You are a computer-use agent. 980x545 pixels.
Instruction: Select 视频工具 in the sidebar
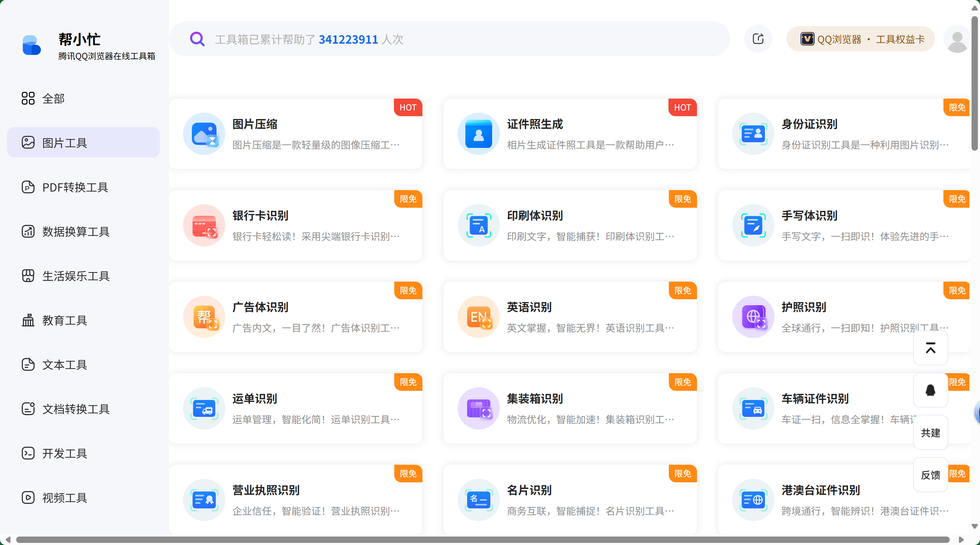[65, 497]
